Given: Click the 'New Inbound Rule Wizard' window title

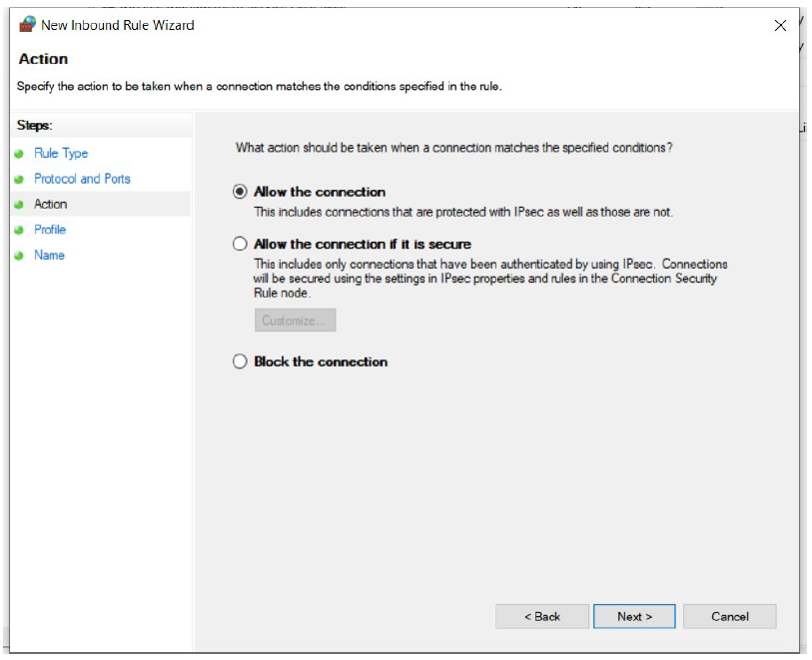Looking at the screenshot, I should pos(118,25).
